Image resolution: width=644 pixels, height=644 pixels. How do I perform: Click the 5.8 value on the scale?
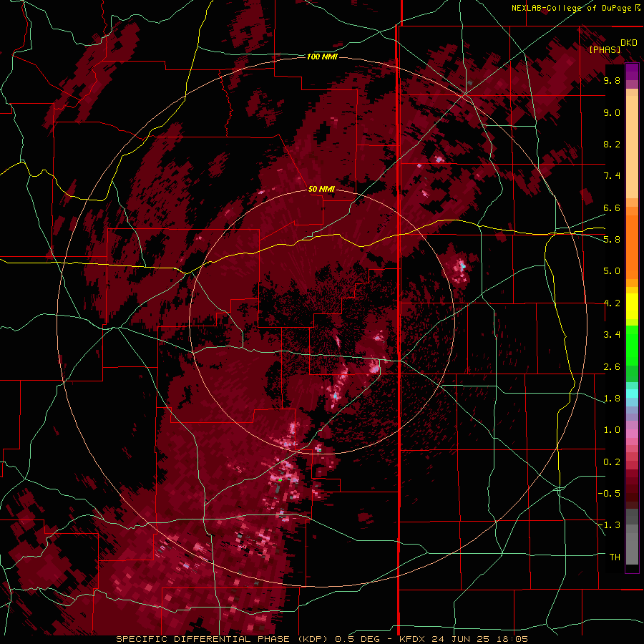tap(612, 239)
